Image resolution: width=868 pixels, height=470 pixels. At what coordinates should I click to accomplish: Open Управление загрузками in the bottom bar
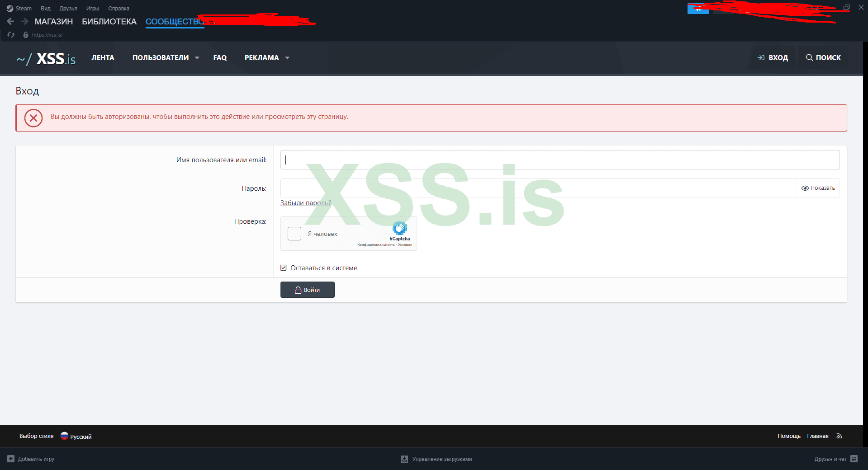pyautogui.click(x=442, y=459)
